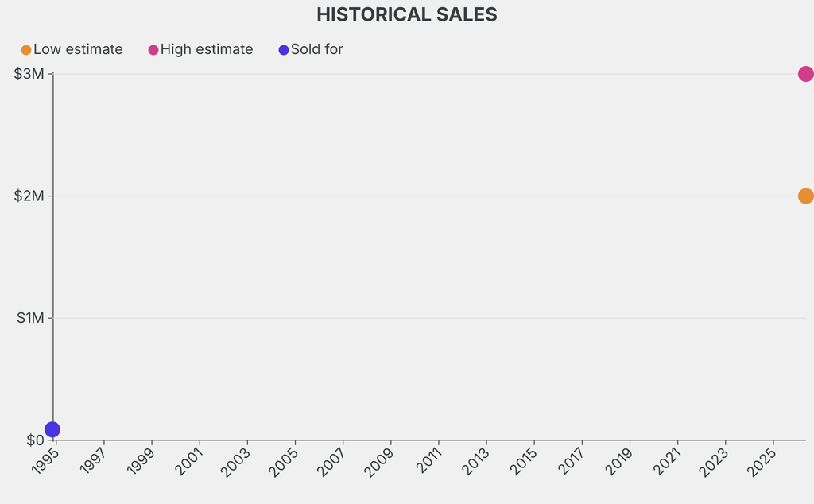This screenshot has height=504, width=814.
Task: Click the orange Low estimate legend dot
Action: 26,50
